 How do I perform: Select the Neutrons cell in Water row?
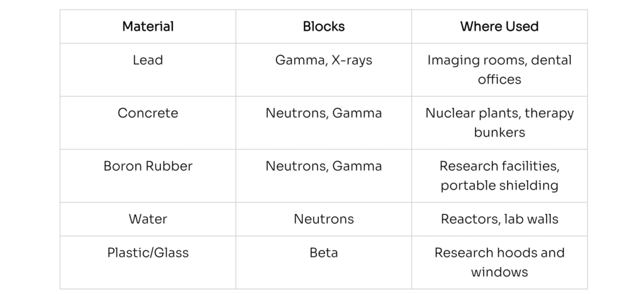(x=324, y=219)
